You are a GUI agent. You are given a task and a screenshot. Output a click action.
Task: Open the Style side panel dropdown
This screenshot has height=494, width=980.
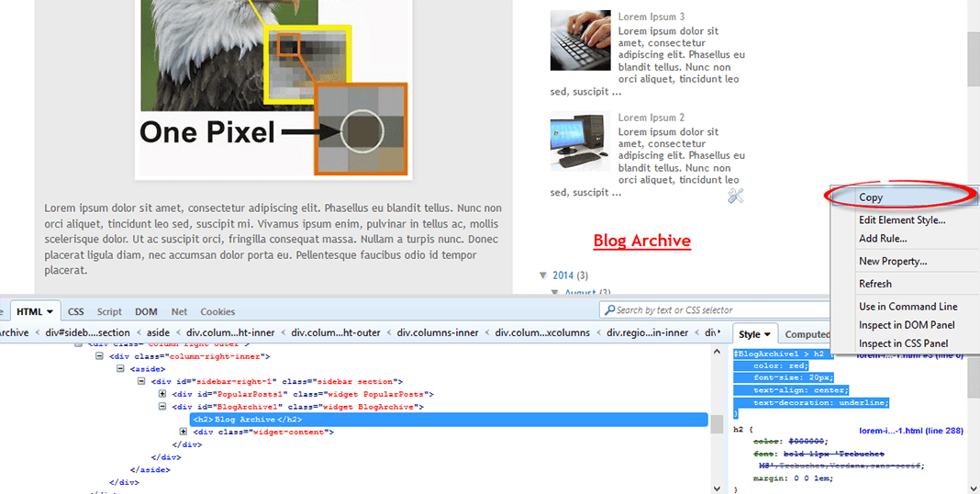pyautogui.click(x=767, y=334)
